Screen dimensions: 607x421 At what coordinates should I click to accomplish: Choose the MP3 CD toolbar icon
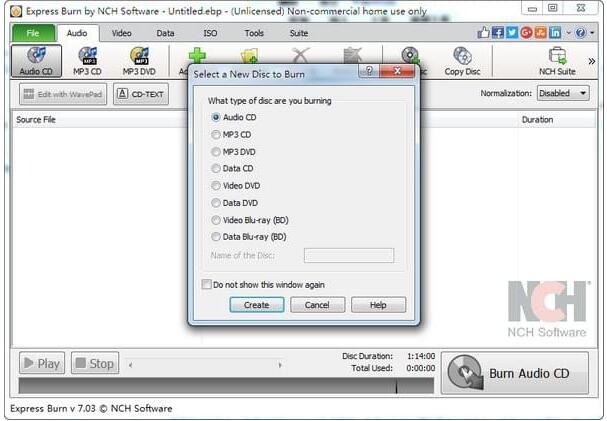coord(87,61)
